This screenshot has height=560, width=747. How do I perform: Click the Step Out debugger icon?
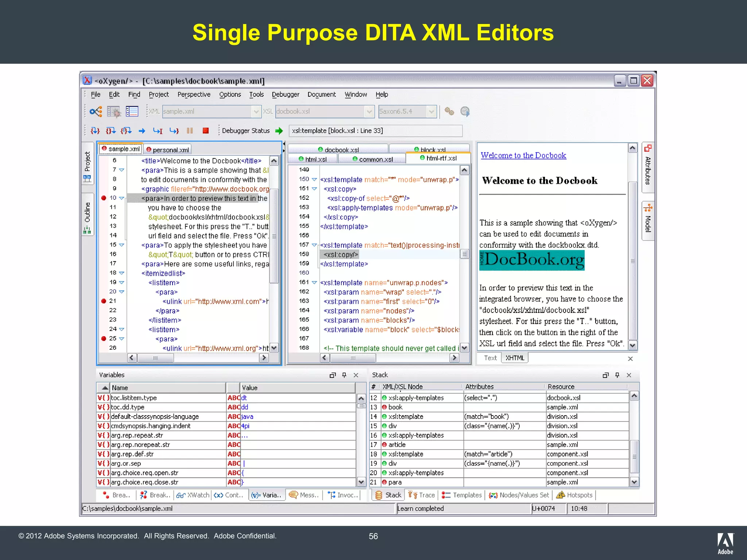pos(126,131)
